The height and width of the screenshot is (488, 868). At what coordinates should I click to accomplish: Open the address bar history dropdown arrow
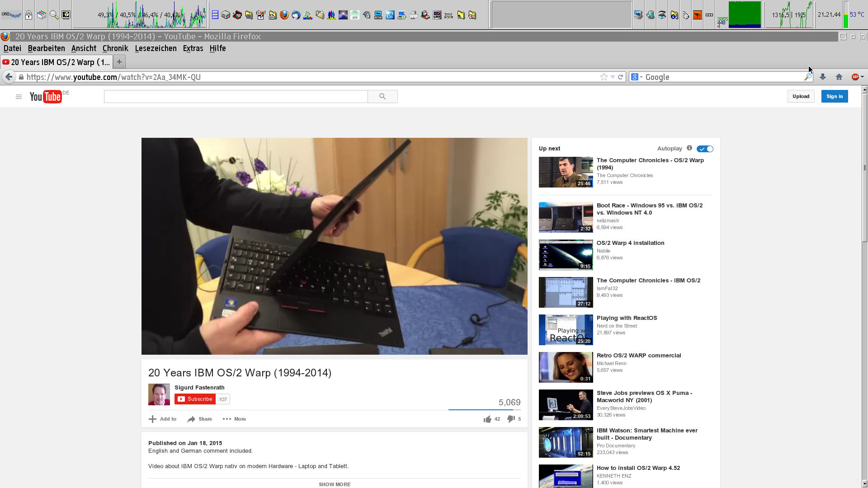point(613,77)
